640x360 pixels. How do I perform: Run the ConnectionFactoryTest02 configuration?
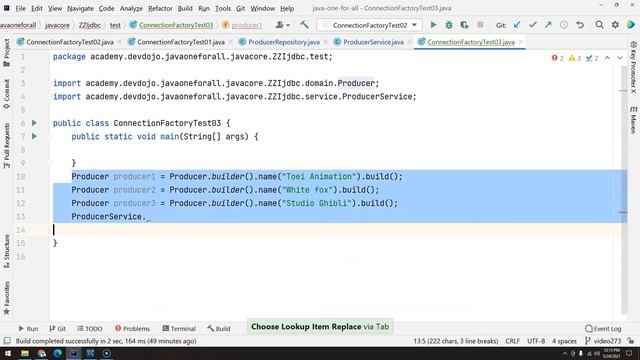pyautogui.click(x=433, y=25)
